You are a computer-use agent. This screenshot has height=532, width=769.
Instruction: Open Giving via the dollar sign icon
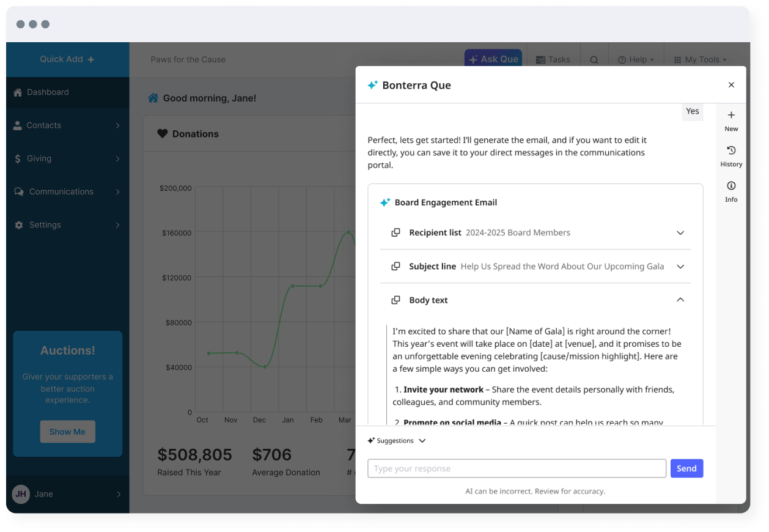click(18, 158)
